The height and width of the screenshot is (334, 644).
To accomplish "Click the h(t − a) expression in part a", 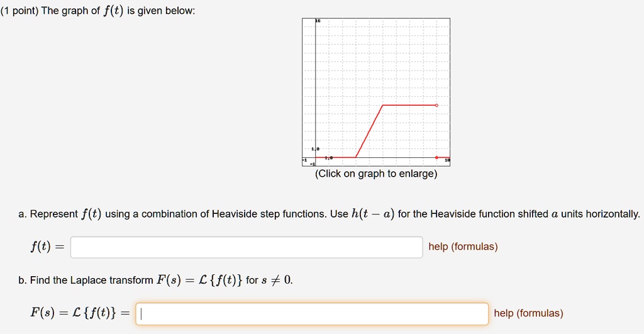I will pyautogui.click(x=373, y=214).
